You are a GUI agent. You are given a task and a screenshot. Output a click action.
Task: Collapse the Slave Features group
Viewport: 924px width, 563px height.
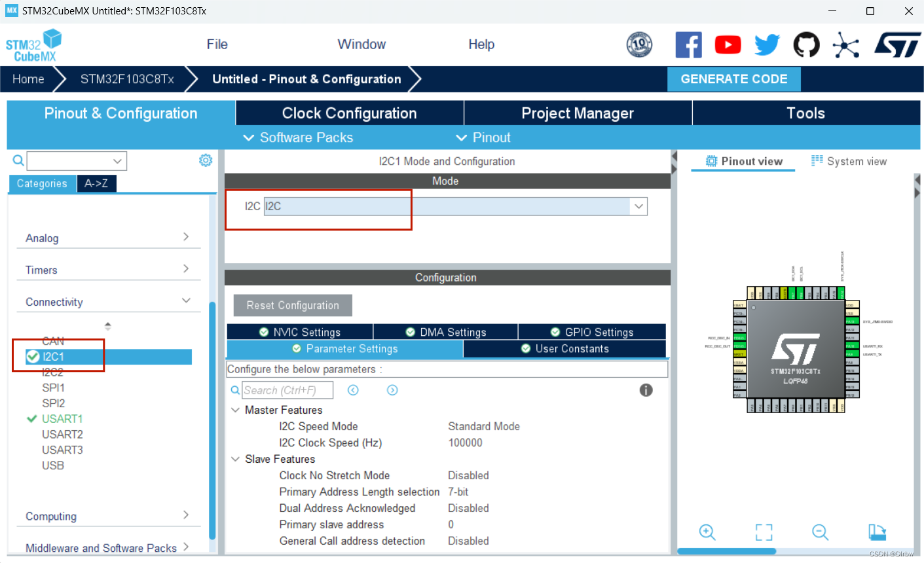tap(236, 459)
